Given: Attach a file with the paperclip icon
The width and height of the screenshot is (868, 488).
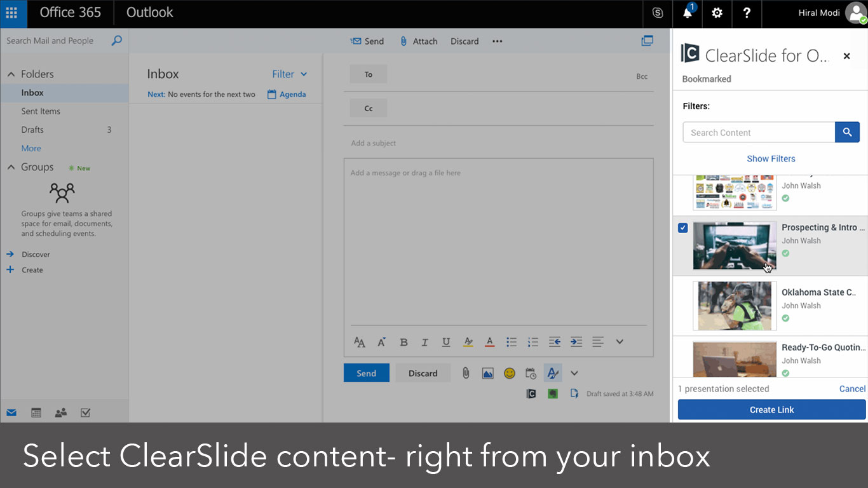Looking at the screenshot, I should [x=466, y=373].
